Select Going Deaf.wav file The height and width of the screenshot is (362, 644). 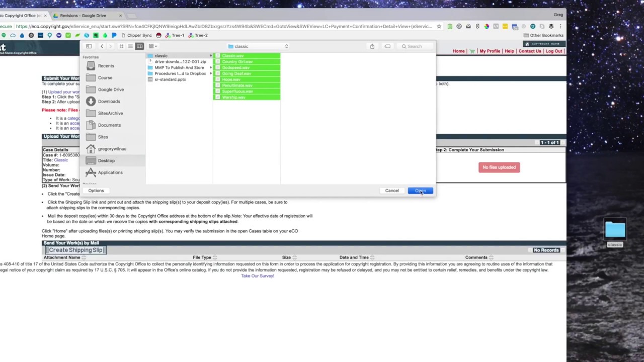(247, 73)
